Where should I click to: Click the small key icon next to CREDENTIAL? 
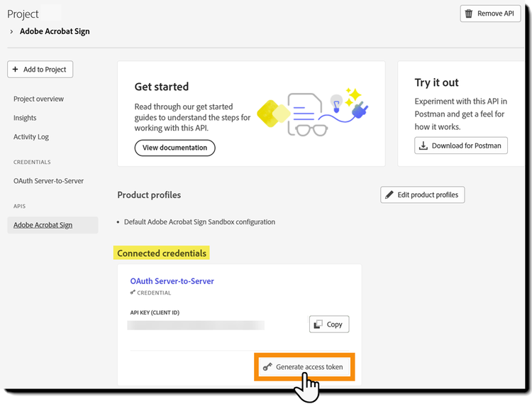pyautogui.click(x=133, y=293)
